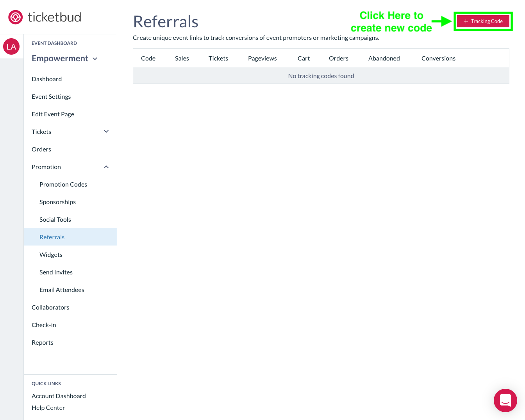Viewport: 525px width, 420px height.
Task: Open Promotion Codes
Action: click(63, 184)
